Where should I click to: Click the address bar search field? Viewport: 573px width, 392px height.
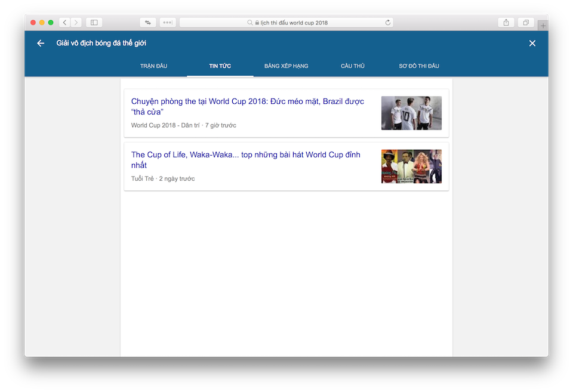coord(286,23)
